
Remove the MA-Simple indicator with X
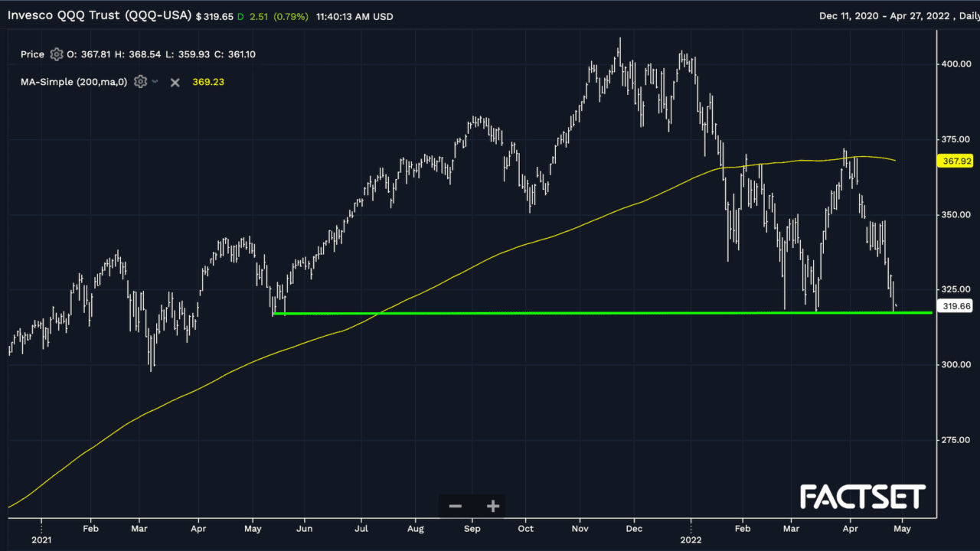tap(175, 82)
